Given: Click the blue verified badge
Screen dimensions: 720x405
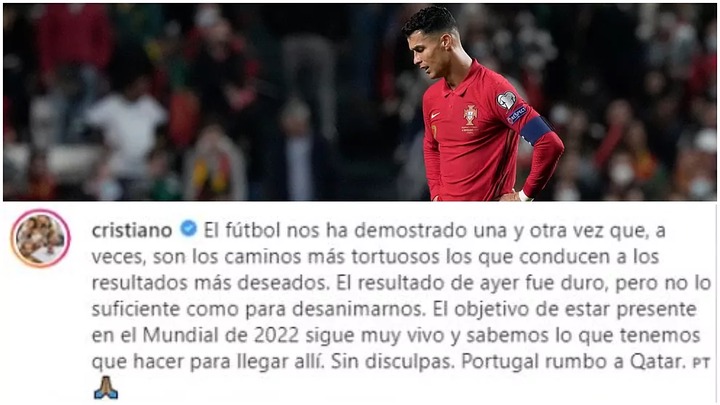Looking at the screenshot, I should pos(188,228).
